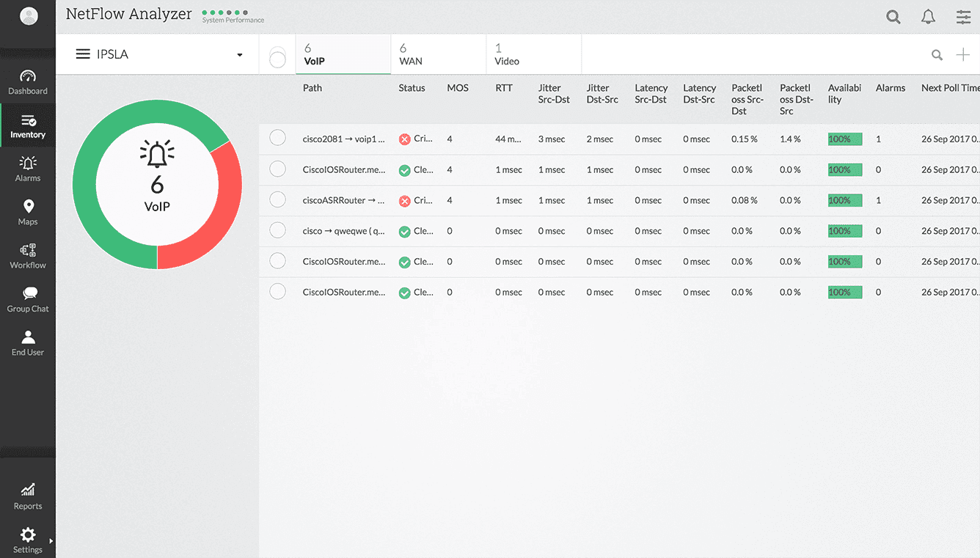The image size is (980, 558).
Task: Switch to the Video tab
Action: [534, 55]
